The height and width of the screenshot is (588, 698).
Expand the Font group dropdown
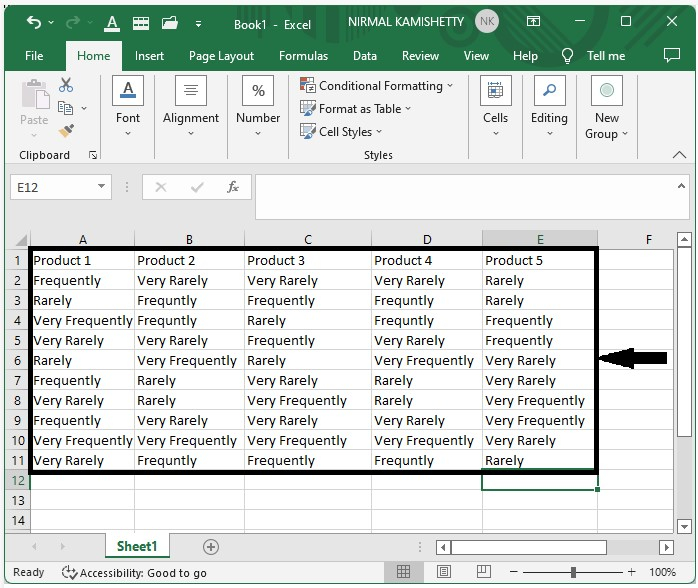click(x=128, y=133)
